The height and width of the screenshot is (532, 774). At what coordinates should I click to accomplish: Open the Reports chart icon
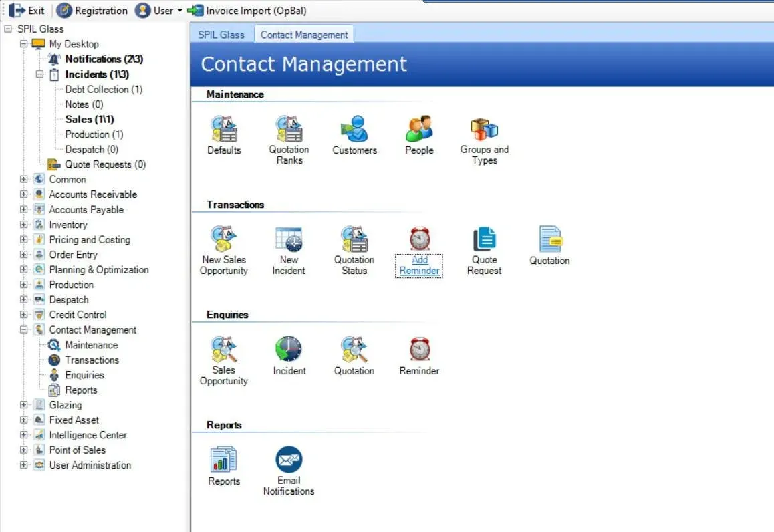coord(224,459)
